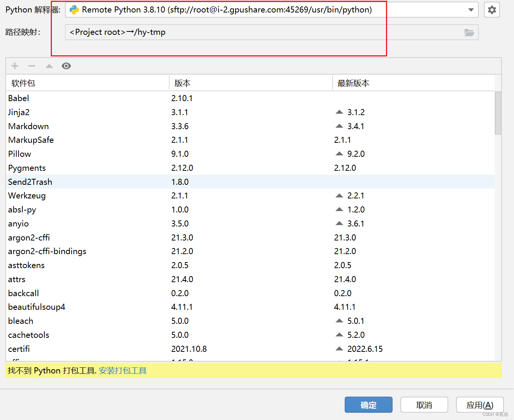Screen dimensions: 514x420
Task: Click the 软件包 column header
Action: (x=87, y=83)
